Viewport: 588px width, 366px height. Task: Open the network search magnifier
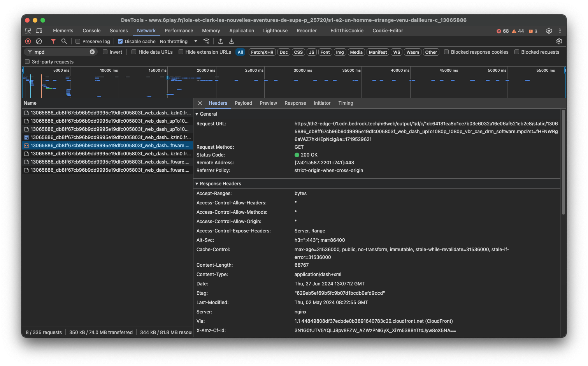point(64,41)
